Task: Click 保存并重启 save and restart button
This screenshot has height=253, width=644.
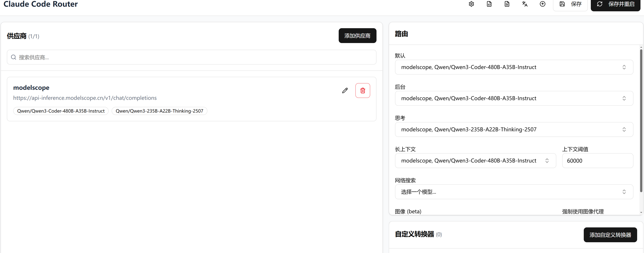Action: coord(615,4)
